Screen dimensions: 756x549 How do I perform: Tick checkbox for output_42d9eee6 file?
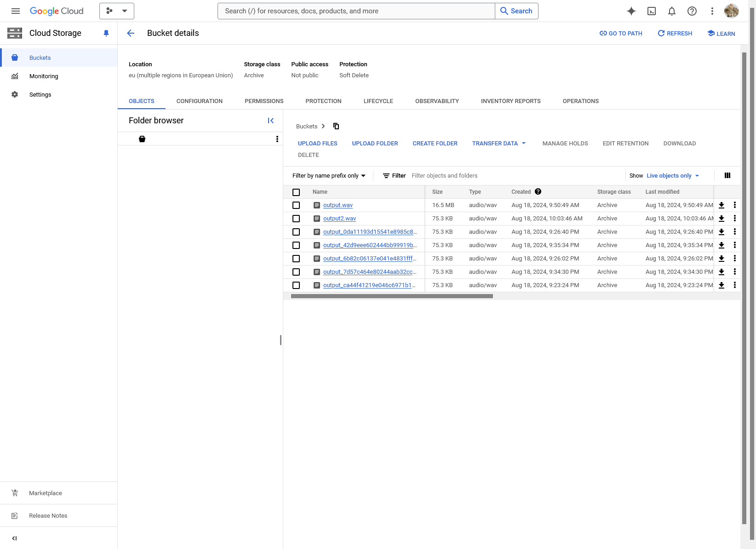click(296, 245)
